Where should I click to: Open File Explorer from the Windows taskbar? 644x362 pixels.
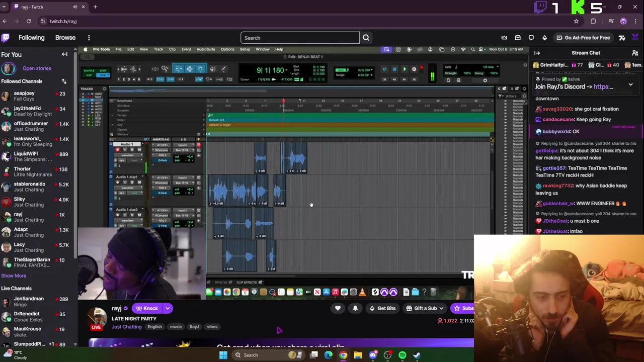coord(358,355)
